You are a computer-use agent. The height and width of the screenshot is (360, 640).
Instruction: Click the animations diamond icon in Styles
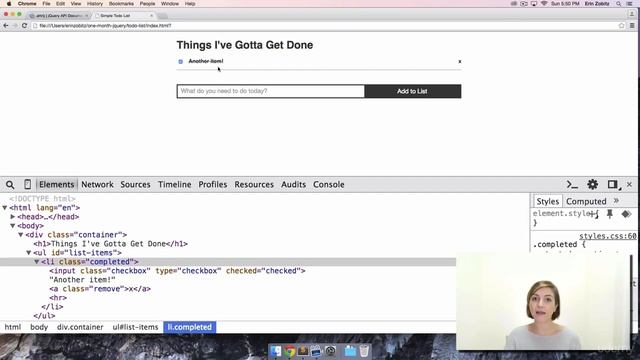(626, 214)
